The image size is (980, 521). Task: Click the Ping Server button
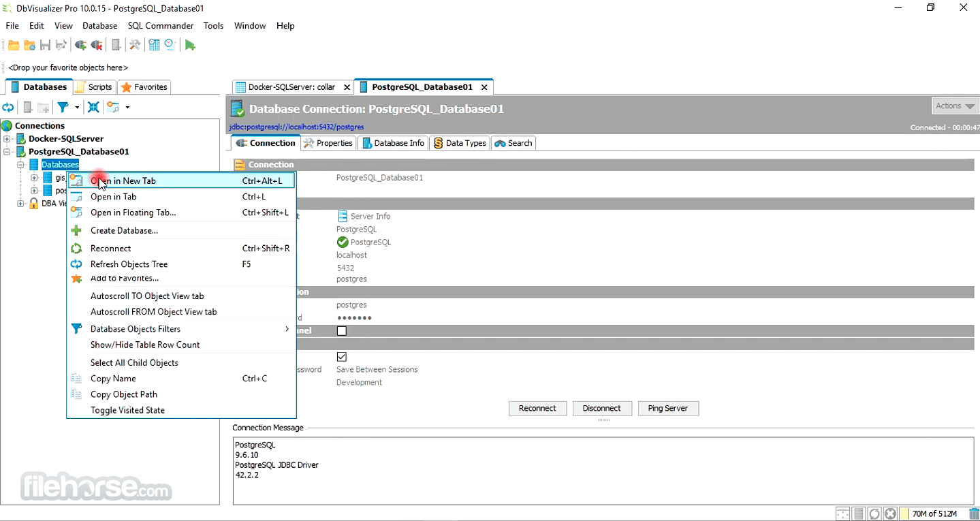coord(668,409)
